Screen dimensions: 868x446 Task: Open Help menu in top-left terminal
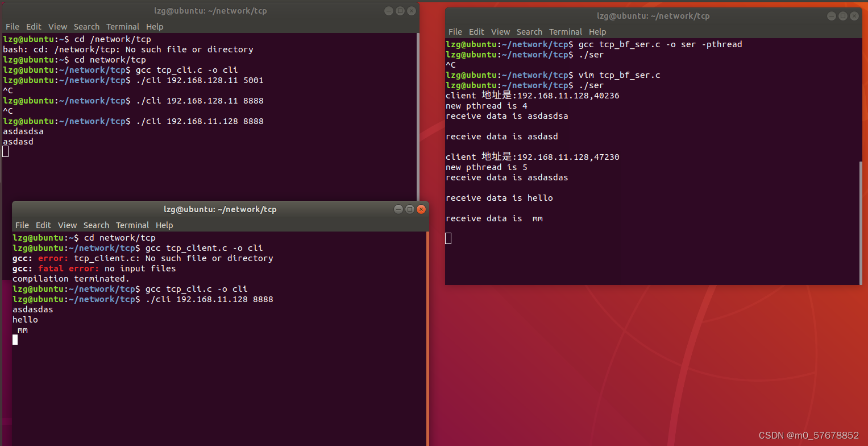pyautogui.click(x=155, y=27)
